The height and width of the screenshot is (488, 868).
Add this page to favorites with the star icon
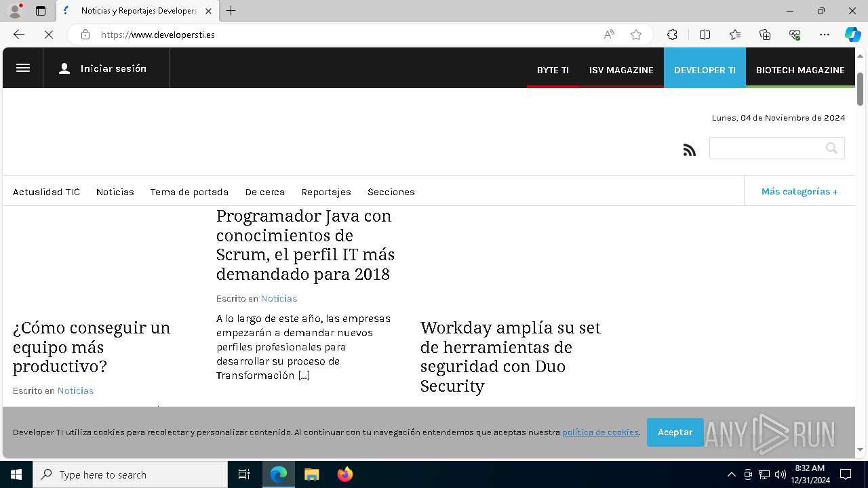[x=636, y=35]
